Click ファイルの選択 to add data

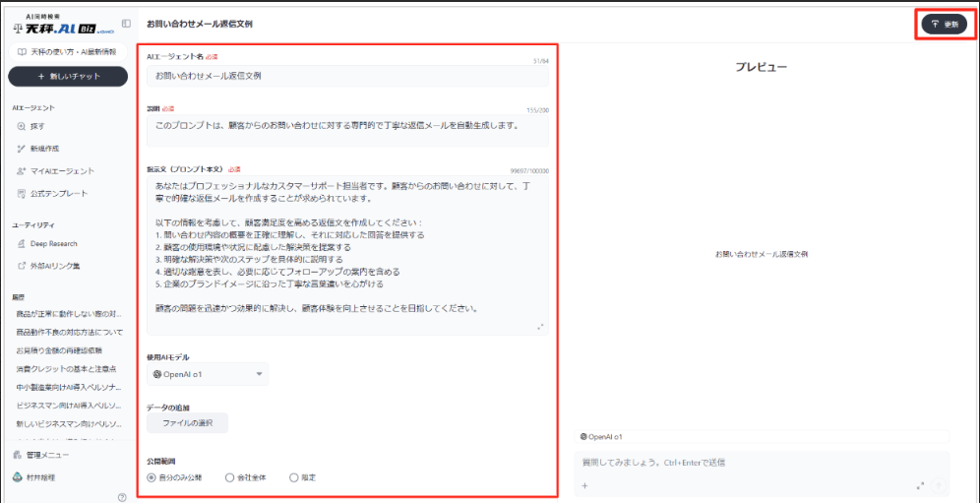188,423
